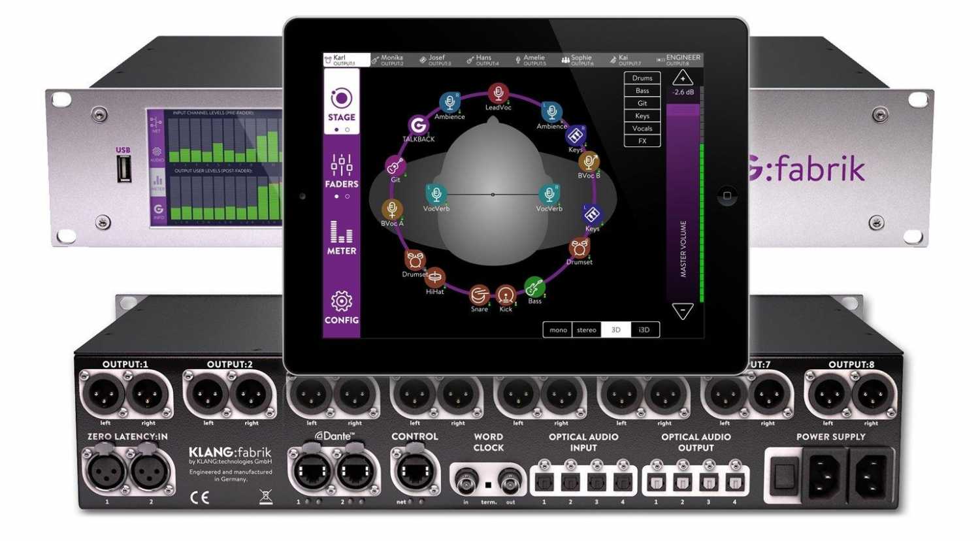Open the CONFIG settings panel

click(341, 306)
